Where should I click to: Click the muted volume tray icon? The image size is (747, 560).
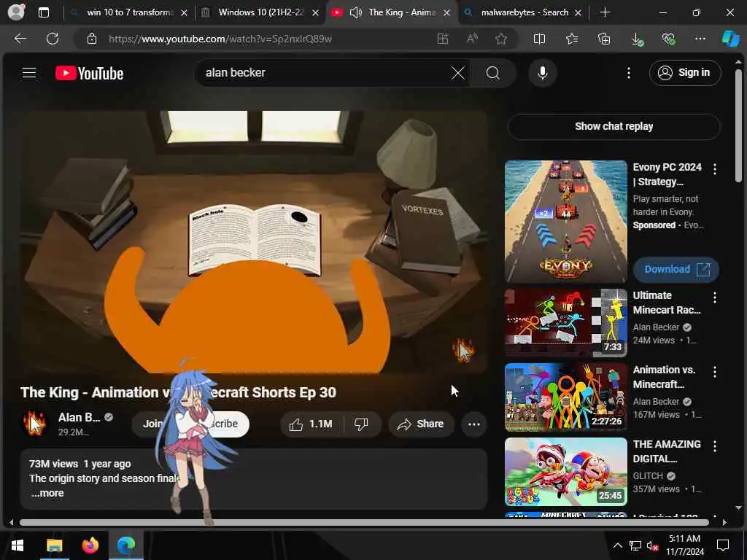652,545
